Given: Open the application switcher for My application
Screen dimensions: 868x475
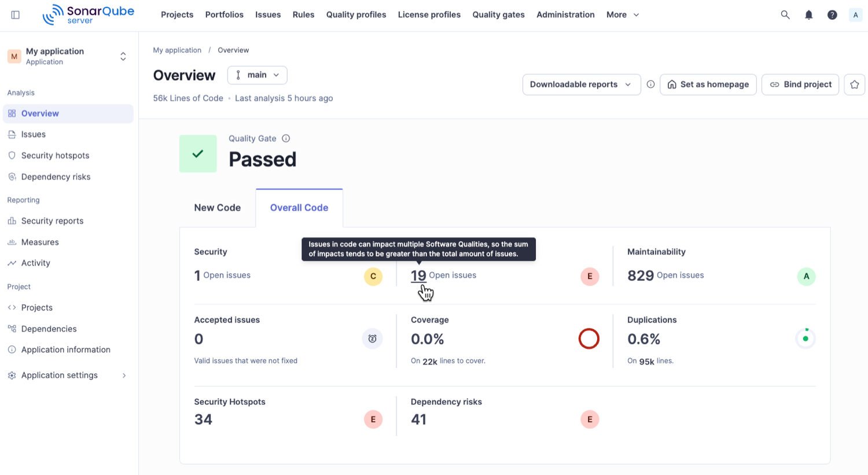Looking at the screenshot, I should (123, 56).
